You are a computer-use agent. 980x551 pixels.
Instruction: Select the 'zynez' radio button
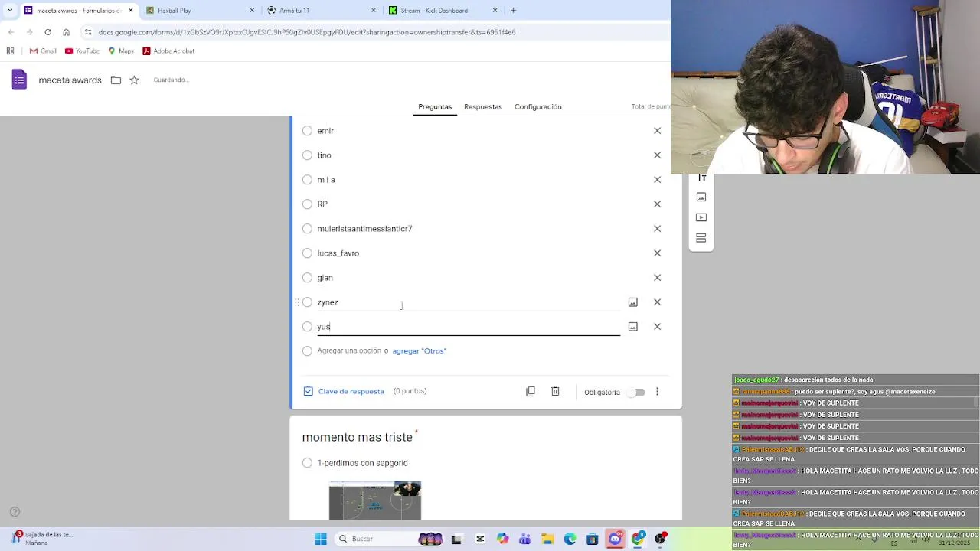(307, 302)
